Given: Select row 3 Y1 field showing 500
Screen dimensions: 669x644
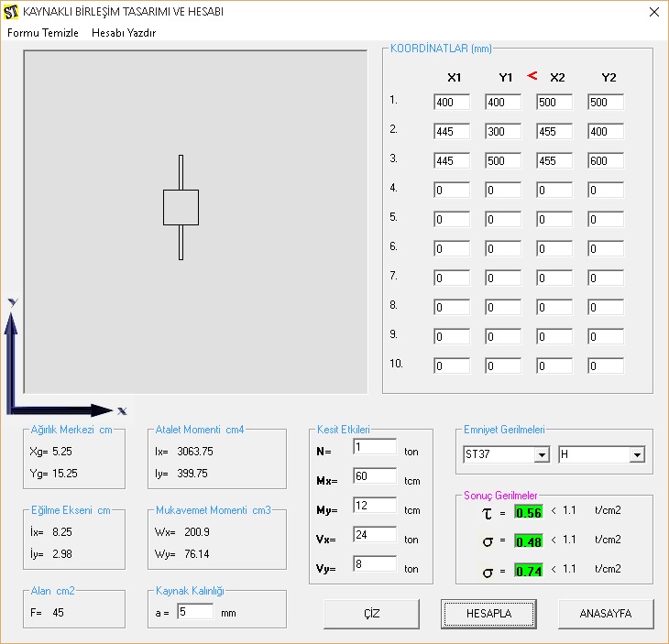Looking at the screenshot, I should (x=503, y=161).
